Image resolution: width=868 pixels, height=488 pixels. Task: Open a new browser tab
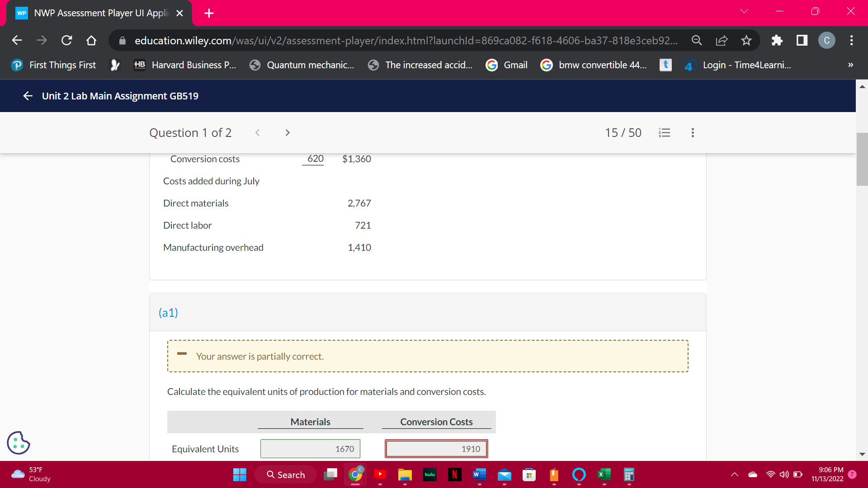pyautogui.click(x=209, y=13)
